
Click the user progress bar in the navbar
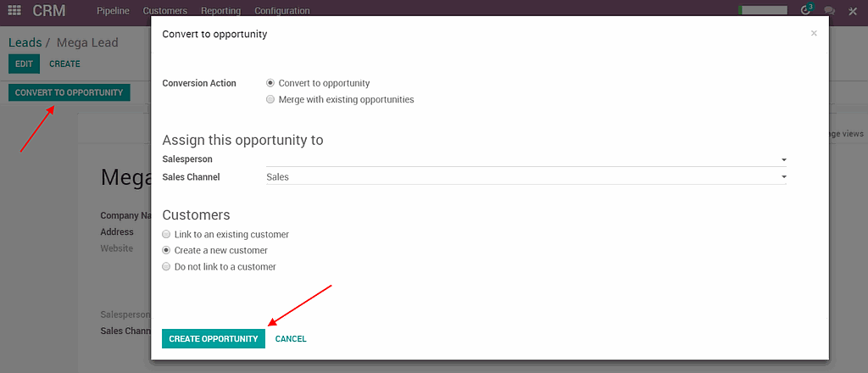pyautogui.click(x=763, y=10)
